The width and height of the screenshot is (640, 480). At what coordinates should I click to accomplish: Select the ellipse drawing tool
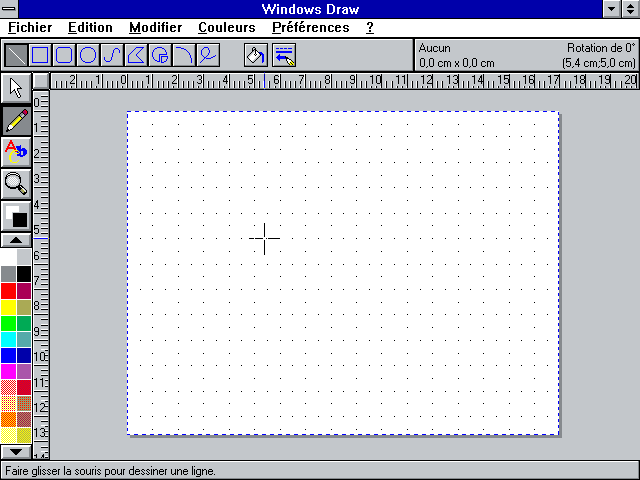pyautogui.click(x=88, y=55)
